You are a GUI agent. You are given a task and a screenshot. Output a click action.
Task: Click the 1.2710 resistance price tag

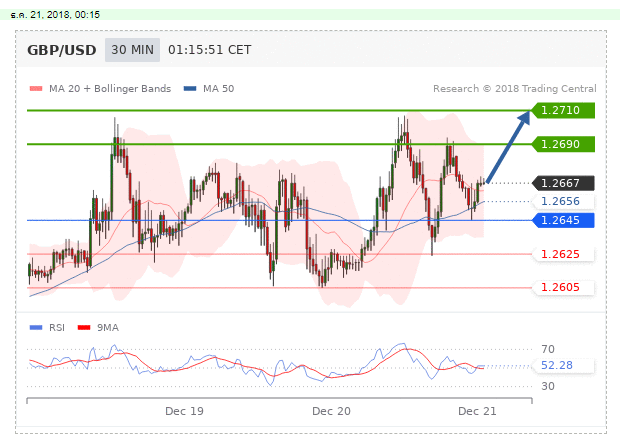[x=563, y=110]
